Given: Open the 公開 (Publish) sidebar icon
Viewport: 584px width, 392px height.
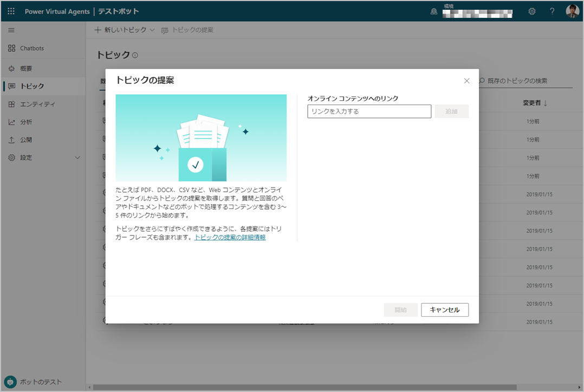Looking at the screenshot, I should tap(24, 140).
